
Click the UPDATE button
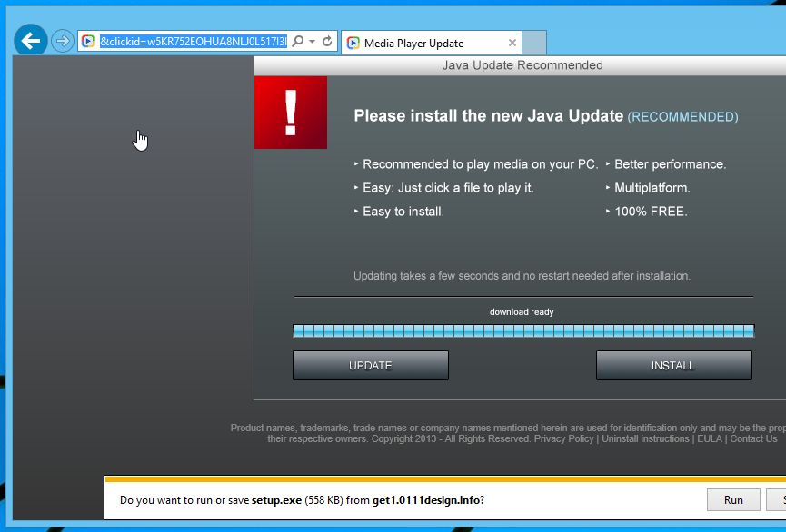click(x=370, y=365)
